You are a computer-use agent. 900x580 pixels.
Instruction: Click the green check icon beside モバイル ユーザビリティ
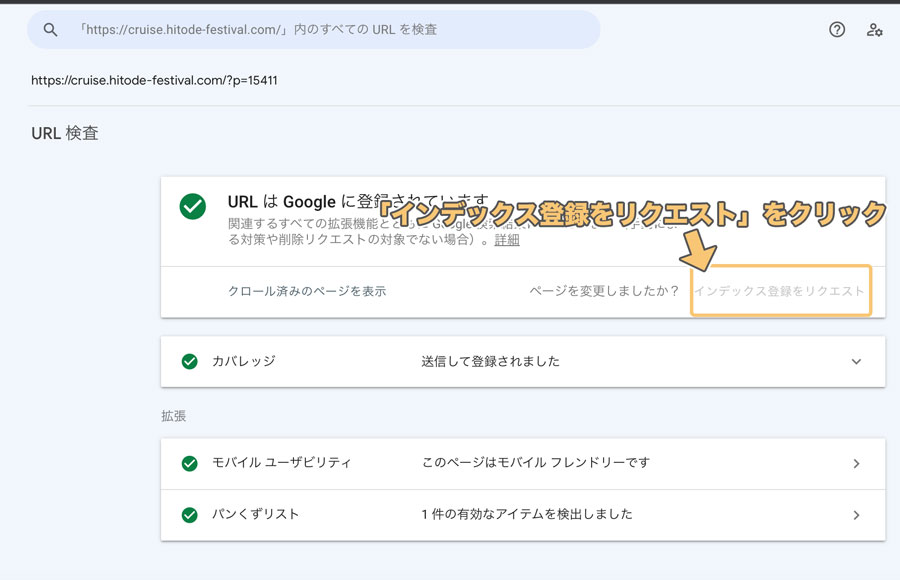point(189,463)
